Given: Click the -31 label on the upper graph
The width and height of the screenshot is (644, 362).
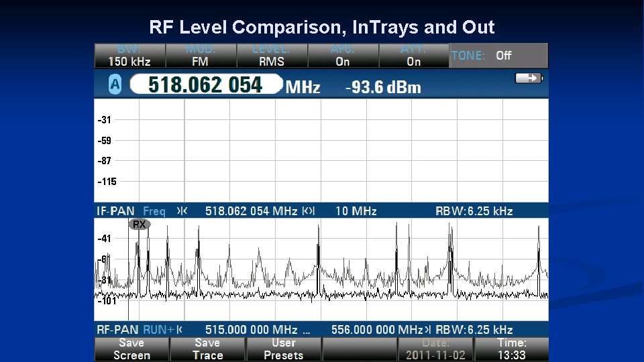Looking at the screenshot, I should click(x=105, y=120).
